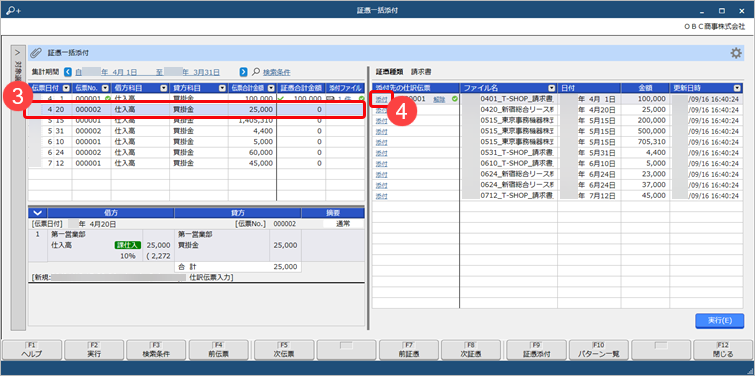Select file row 0712_T-SHOP_請求書
Screen dimensions: 755x376
tap(559, 196)
